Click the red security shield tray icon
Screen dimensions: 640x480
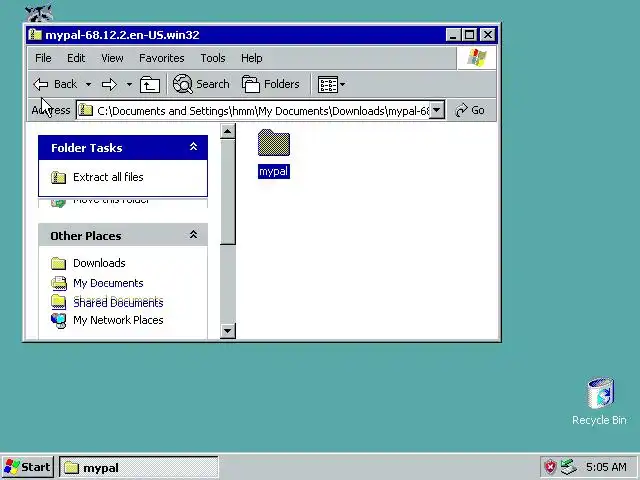[x=551, y=467]
